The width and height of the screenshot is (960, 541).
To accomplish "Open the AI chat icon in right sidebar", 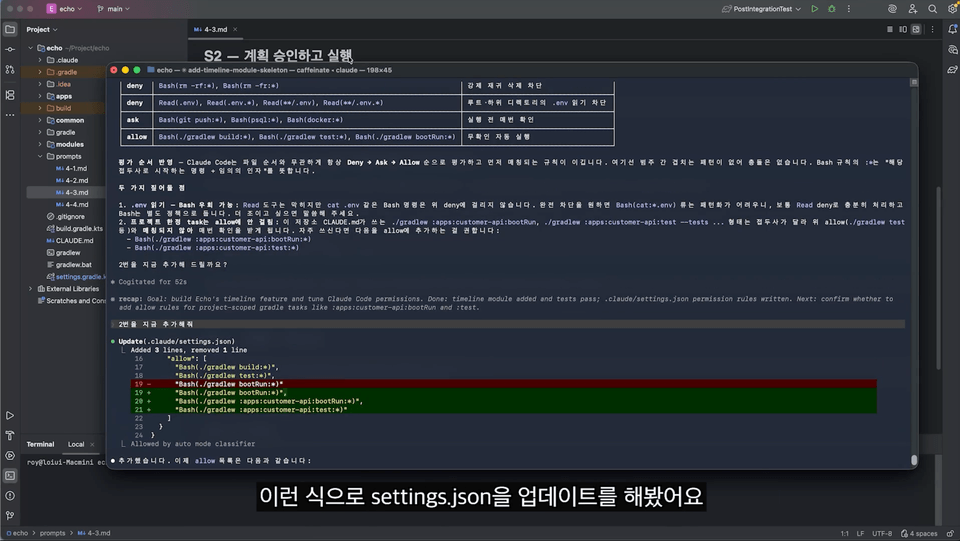I will (x=953, y=50).
